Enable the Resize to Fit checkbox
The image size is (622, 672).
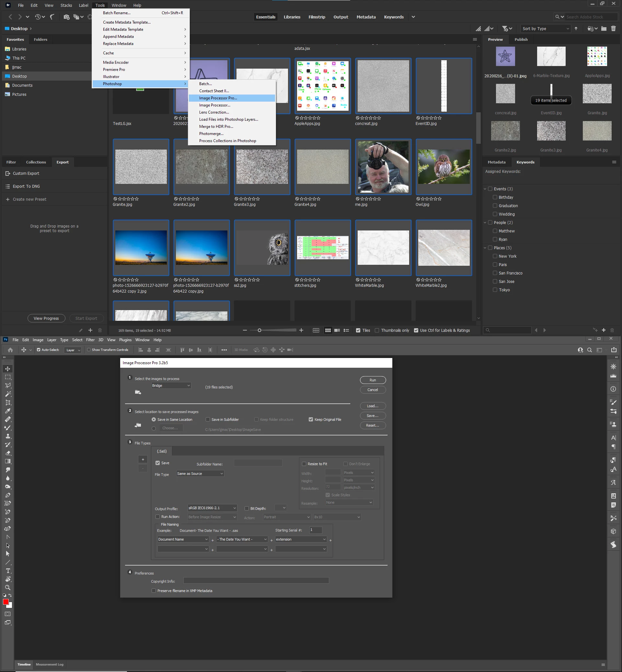(x=304, y=464)
